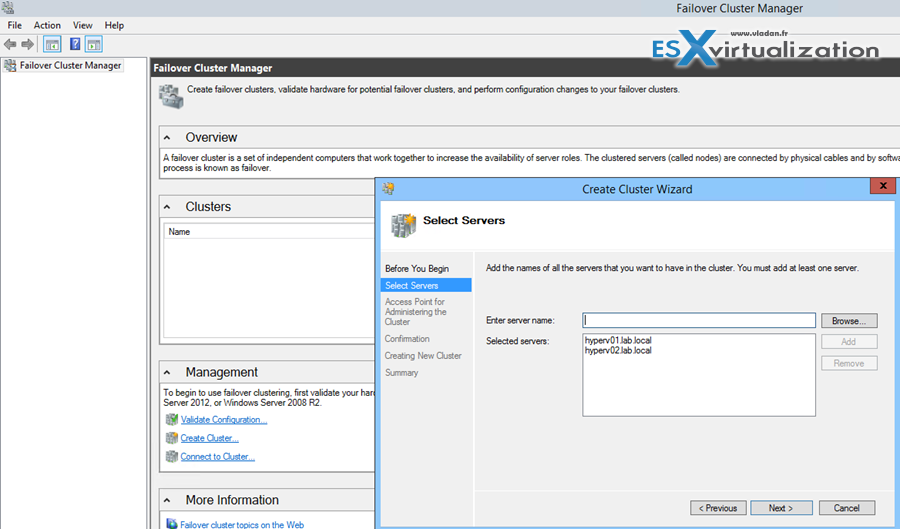
Task: Select hyperv01.lab.local in selected servers
Action: pos(618,340)
